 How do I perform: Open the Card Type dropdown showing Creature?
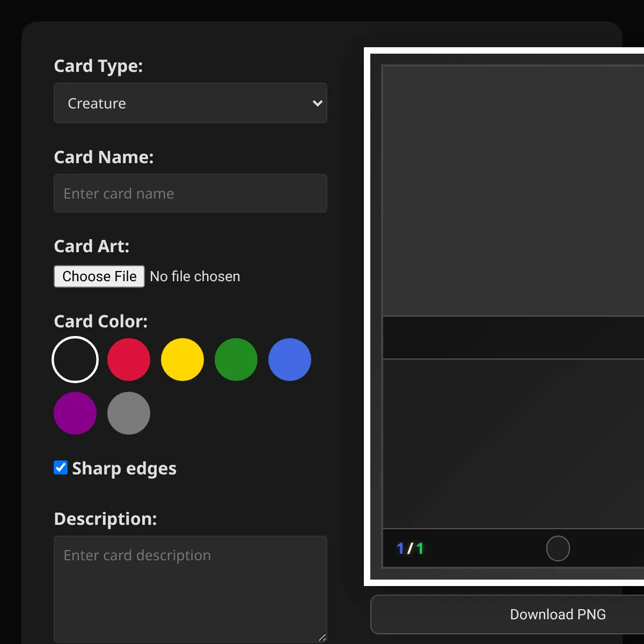click(x=191, y=103)
